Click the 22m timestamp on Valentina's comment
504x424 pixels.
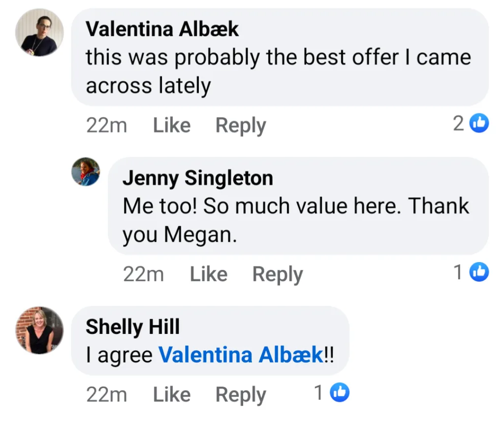click(x=106, y=126)
